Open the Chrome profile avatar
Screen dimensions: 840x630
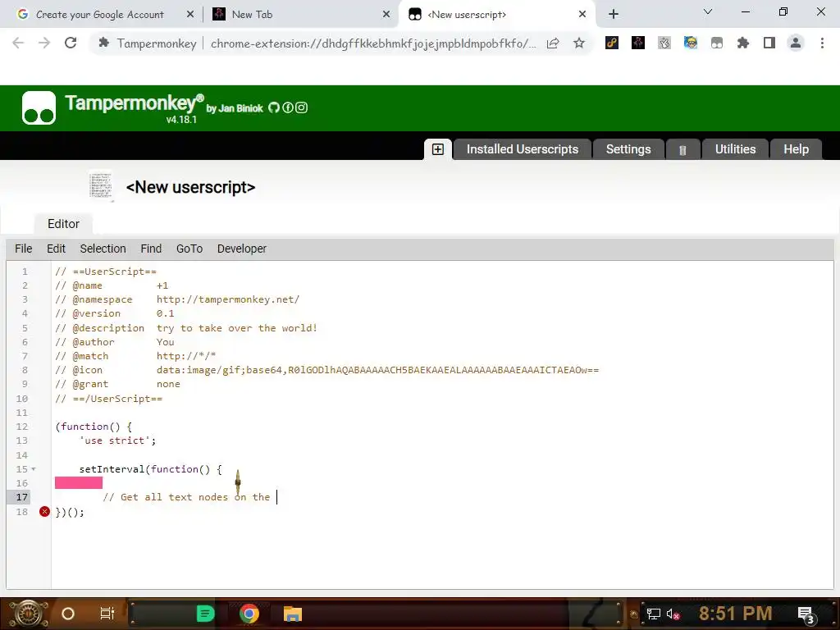pos(796,43)
